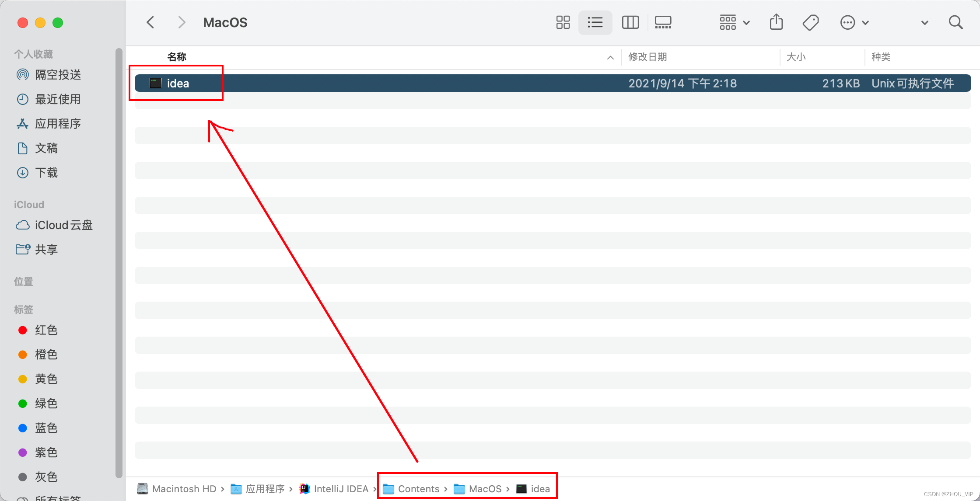Open the group-by dropdown

[734, 22]
